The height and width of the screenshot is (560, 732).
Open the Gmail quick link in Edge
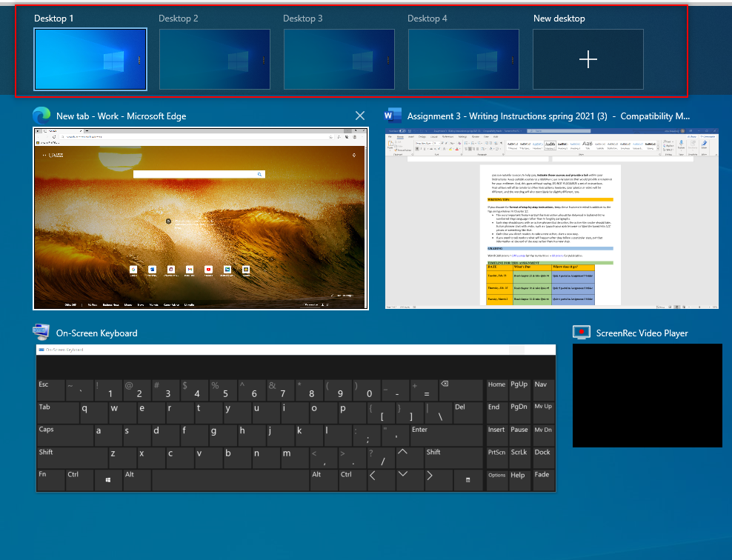coord(190,270)
